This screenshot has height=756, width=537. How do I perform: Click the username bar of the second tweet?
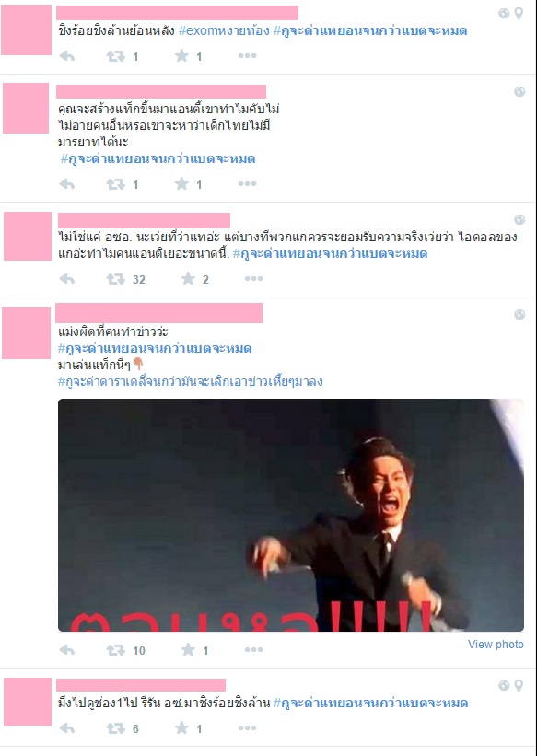click(161, 91)
